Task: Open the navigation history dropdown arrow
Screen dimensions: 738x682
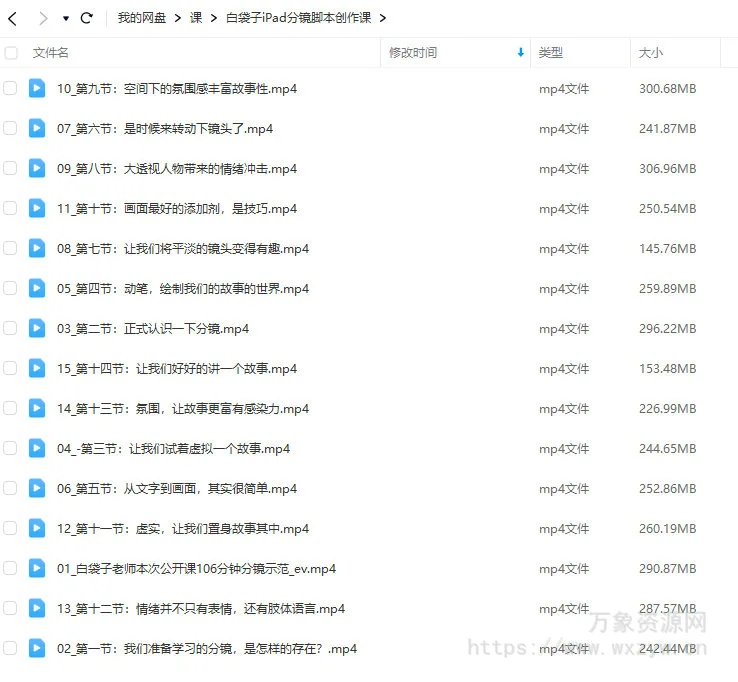Action: point(66,18)
